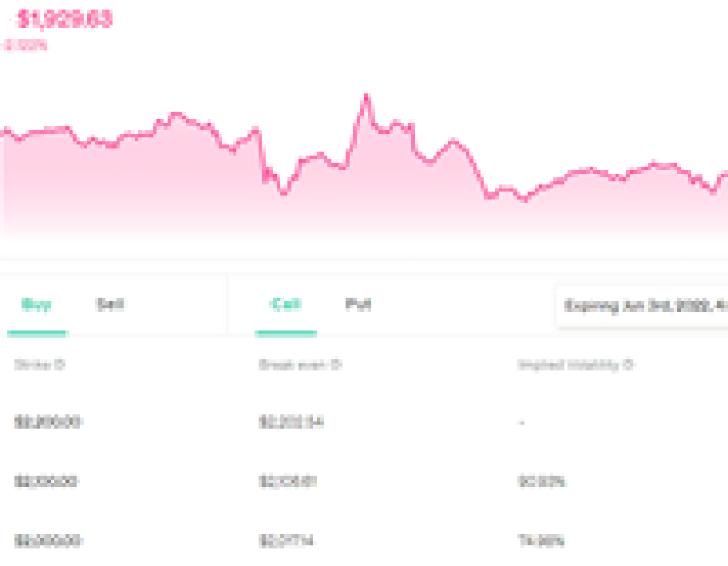Select the first strike price row

pos(47,422)
